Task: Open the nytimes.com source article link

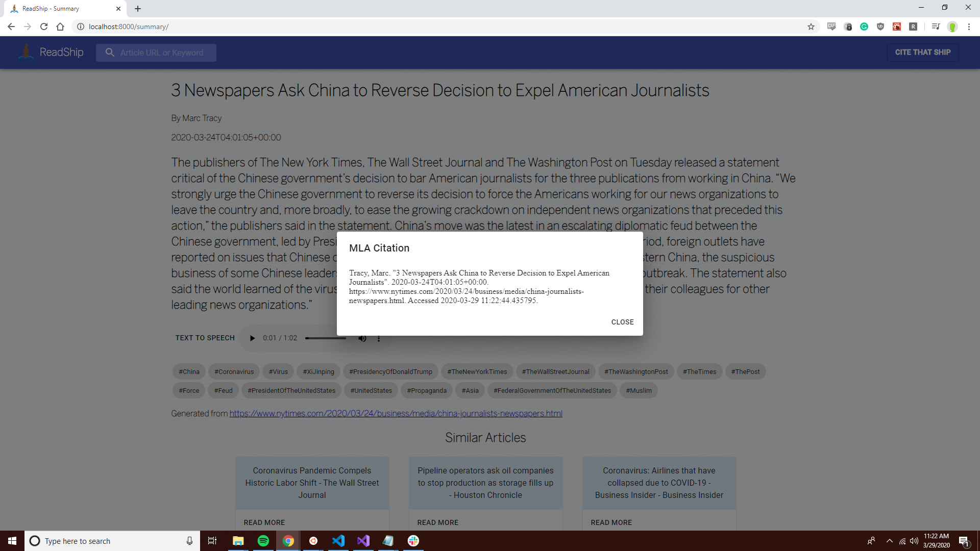Action: tap(396, 413)
